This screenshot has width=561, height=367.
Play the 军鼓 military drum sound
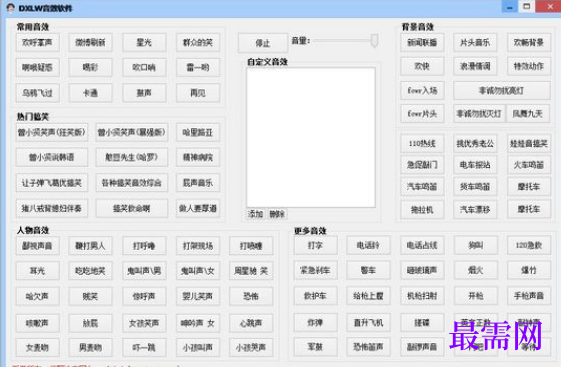click(x=315, y=347)
